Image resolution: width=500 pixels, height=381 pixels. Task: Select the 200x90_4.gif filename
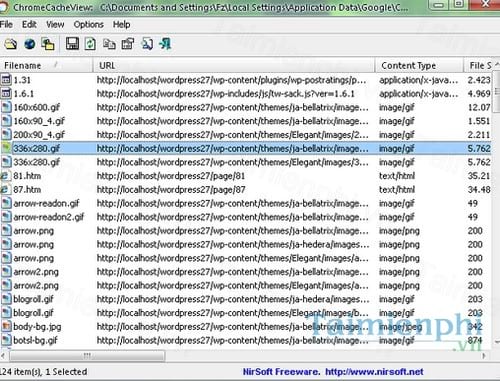pos(39,135)
